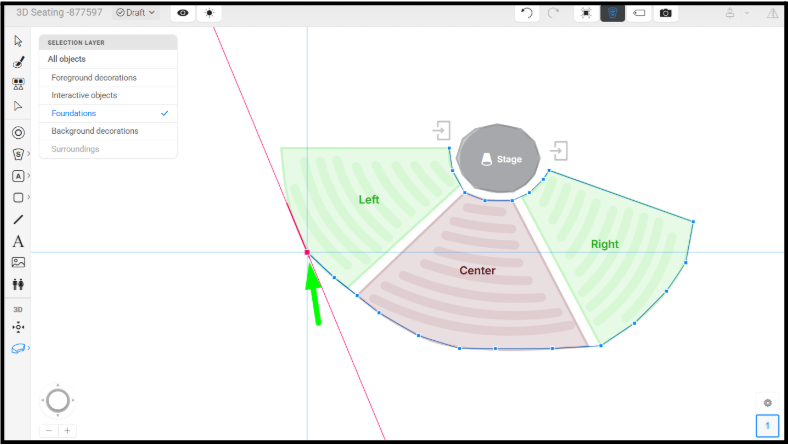Image resolution: width=788 pixels, height=445 pixels.
Task: Select the Background decorations layer
Action: tap(108, 131)
